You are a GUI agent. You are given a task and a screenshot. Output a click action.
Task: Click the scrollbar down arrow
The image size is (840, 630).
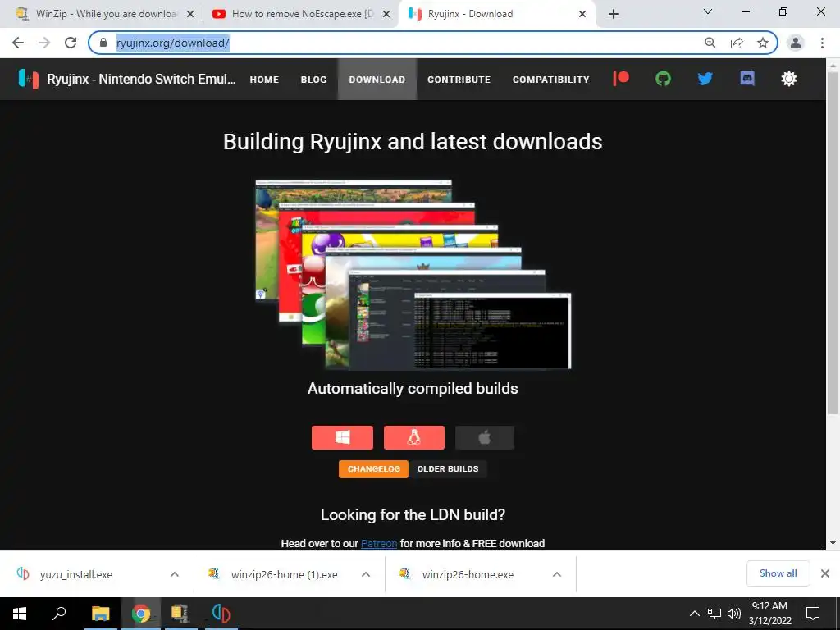point(833,543)
